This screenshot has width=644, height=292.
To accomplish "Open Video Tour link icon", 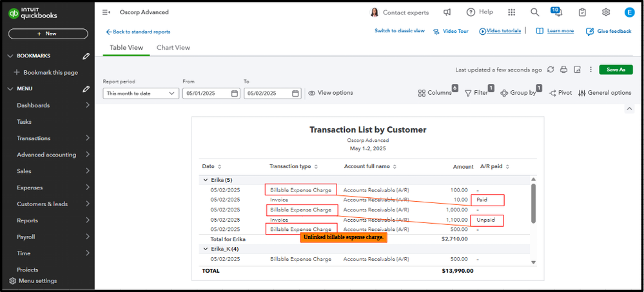I will pyautogui.click(x=436, y=32).
